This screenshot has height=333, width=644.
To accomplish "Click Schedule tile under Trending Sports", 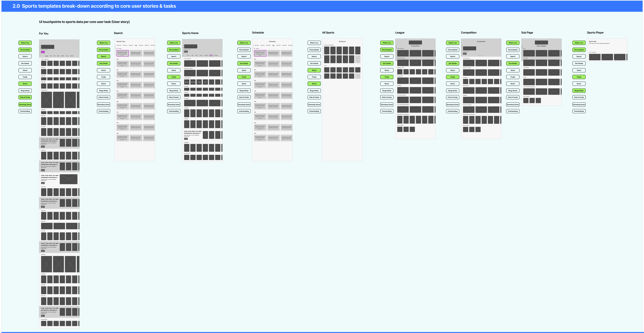I will tap(187, 82).
